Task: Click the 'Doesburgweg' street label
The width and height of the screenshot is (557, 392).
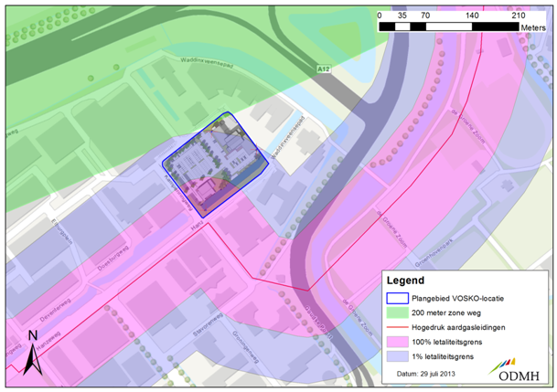Action: [x=113, y=260]
